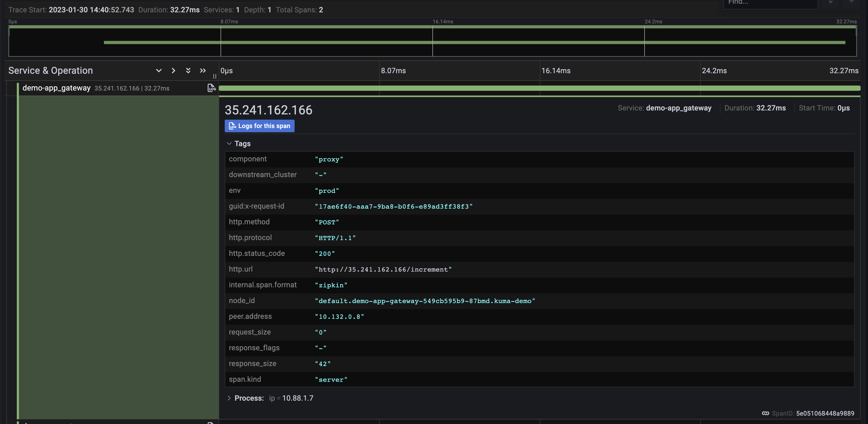Click the 16.14ms marker on the timeline ruler
The image size is (868, 424).
point(556,71)
